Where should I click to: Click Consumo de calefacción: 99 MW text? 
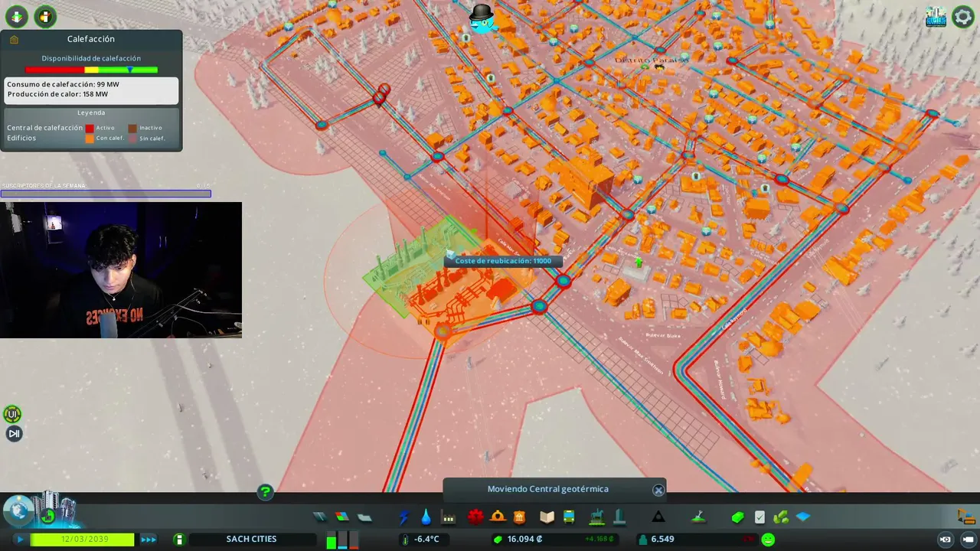click(x=63, y=84)
